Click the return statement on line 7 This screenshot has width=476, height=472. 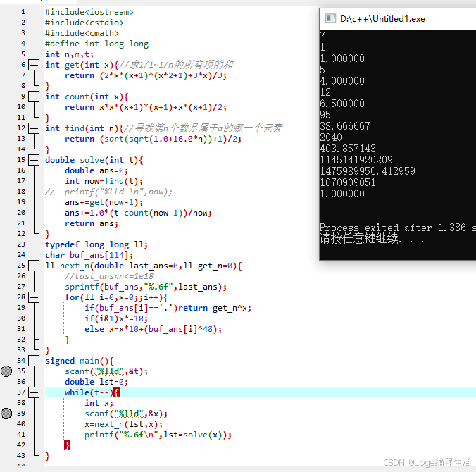146,75
